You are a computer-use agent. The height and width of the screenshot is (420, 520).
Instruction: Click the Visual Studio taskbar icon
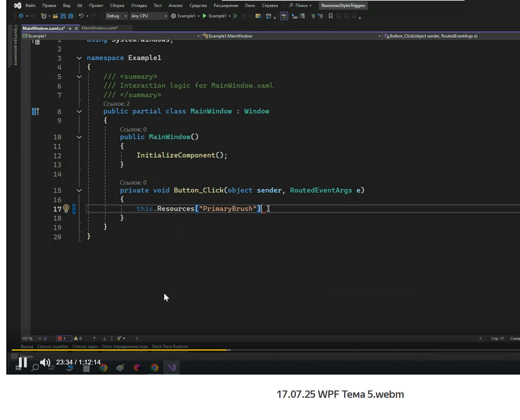coord(172,368)
